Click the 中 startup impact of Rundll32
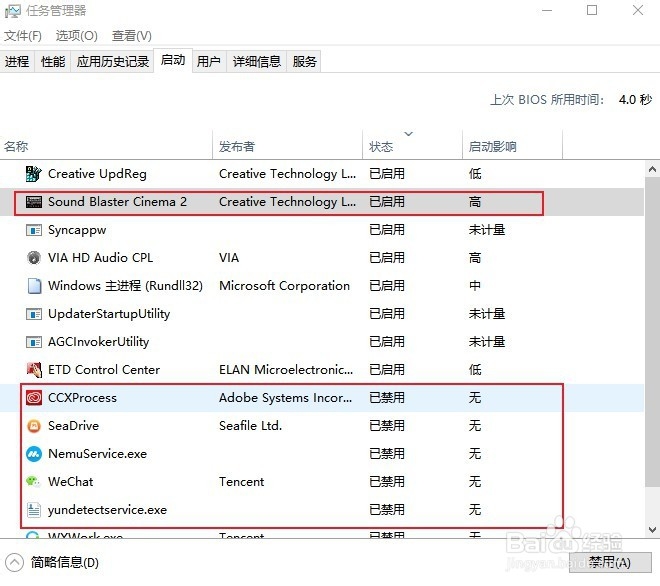 point(475,286)
